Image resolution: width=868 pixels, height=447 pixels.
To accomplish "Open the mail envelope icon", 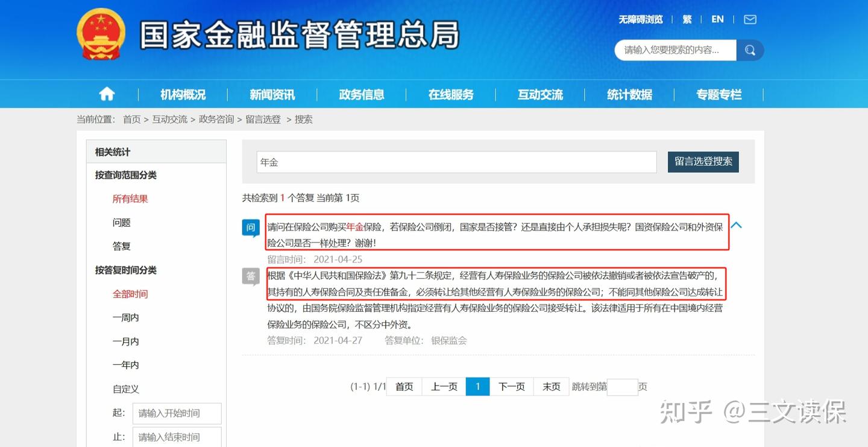I will tap(750, 19).
